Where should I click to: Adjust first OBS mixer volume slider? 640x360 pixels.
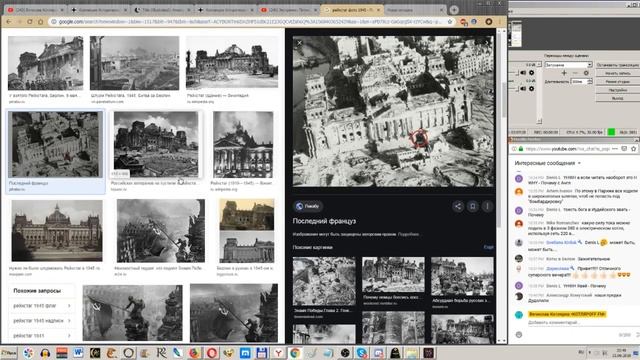[x=513, y=73]
